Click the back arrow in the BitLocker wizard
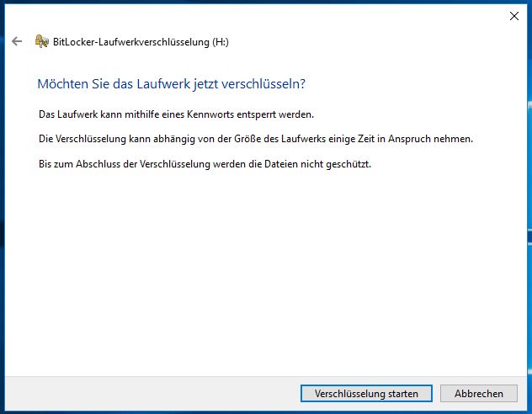The width and height of the screenshot is (532, 414). click(x=17, y=41)
